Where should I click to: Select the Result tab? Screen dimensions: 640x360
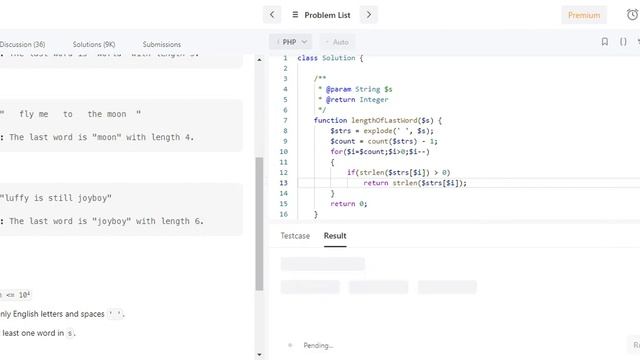tap(335, 236)
